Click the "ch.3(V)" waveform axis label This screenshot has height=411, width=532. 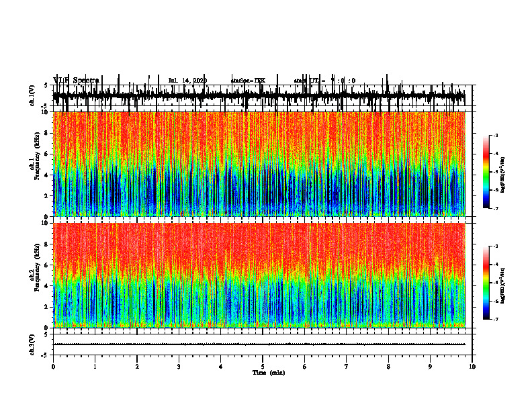pyautogui.click(x=32, y=345)
